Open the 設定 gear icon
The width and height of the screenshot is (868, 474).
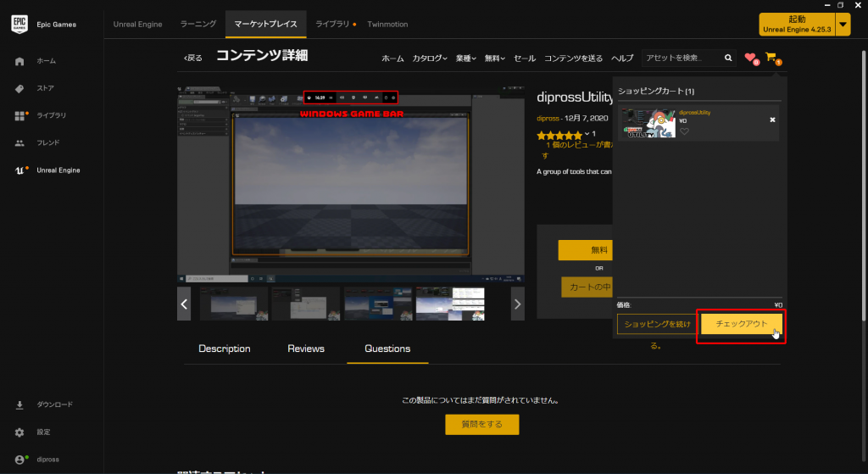[x=19, y=432]
